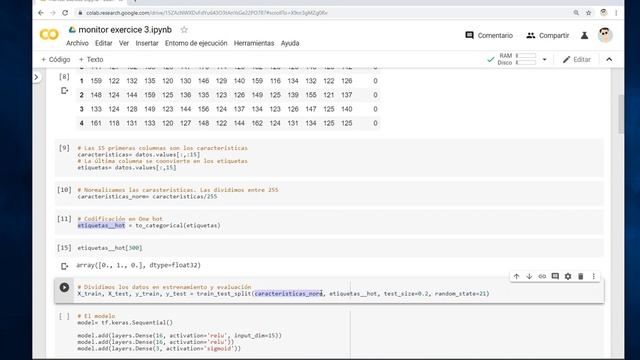Click the page vertical scrollbar thumb
Viewport: 640px width, 360px height.
tap(621, 114)
